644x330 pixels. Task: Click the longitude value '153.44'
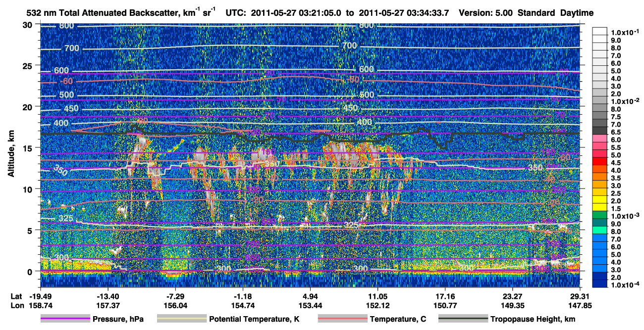(310, 306)
